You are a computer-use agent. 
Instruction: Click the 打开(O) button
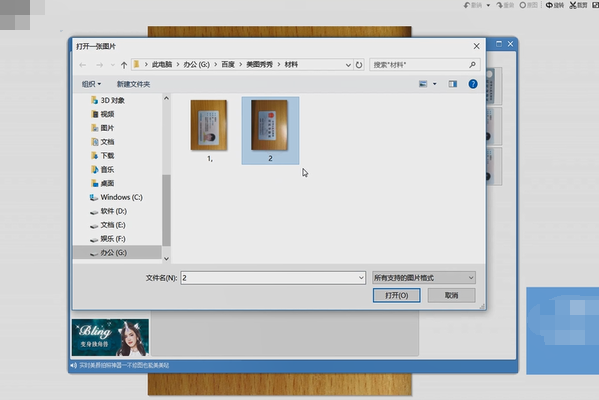[x=397, y=295]
